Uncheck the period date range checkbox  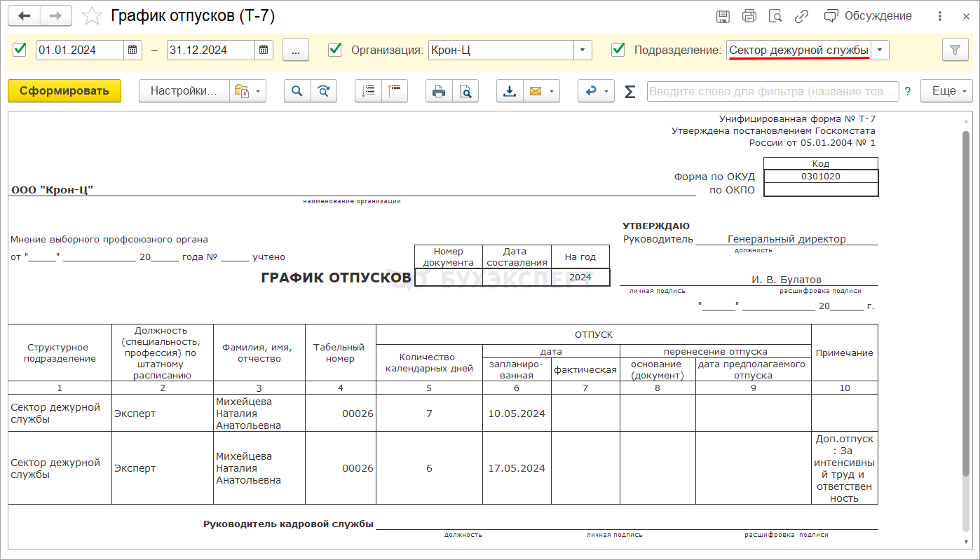pos(20,50)
